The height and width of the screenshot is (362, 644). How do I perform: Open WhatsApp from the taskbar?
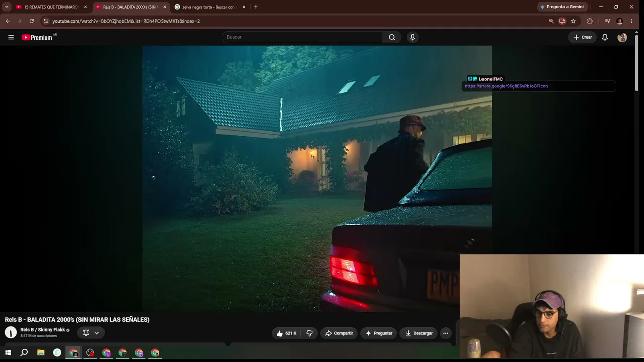pos(57,353)
